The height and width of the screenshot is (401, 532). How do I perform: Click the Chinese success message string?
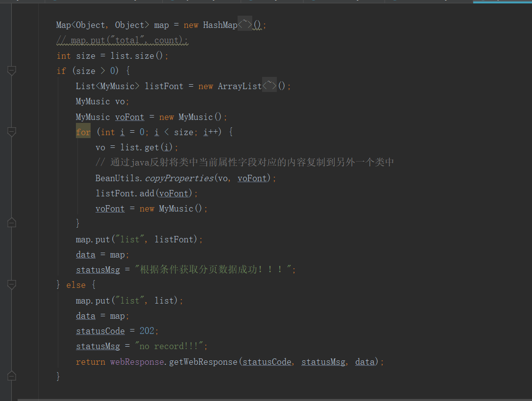coord(213,269)
